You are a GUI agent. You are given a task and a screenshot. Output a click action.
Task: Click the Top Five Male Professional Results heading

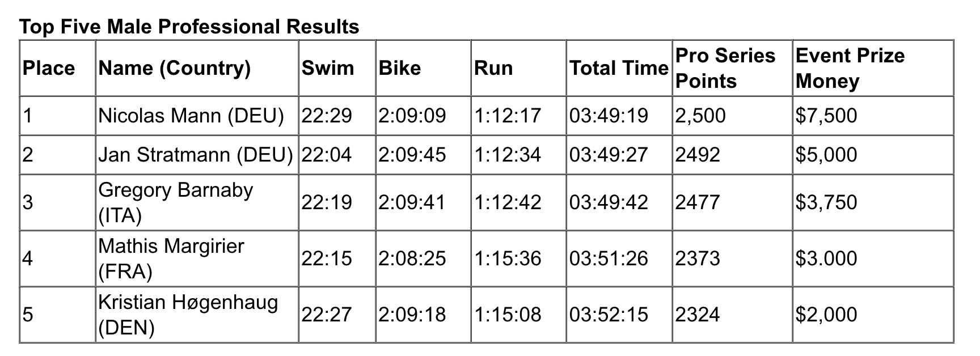(189, 27)
